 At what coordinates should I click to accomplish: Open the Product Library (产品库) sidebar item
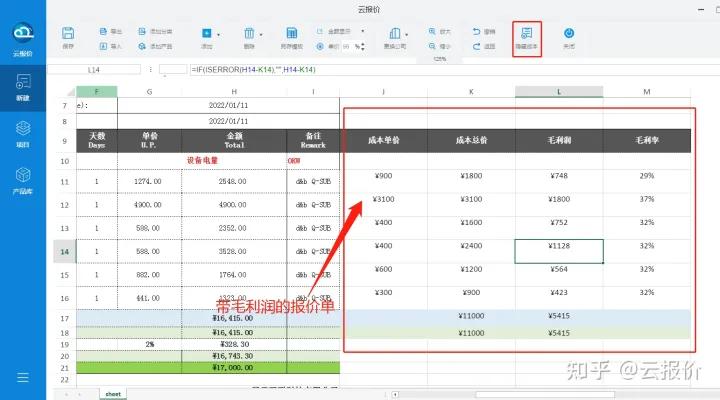23,180
